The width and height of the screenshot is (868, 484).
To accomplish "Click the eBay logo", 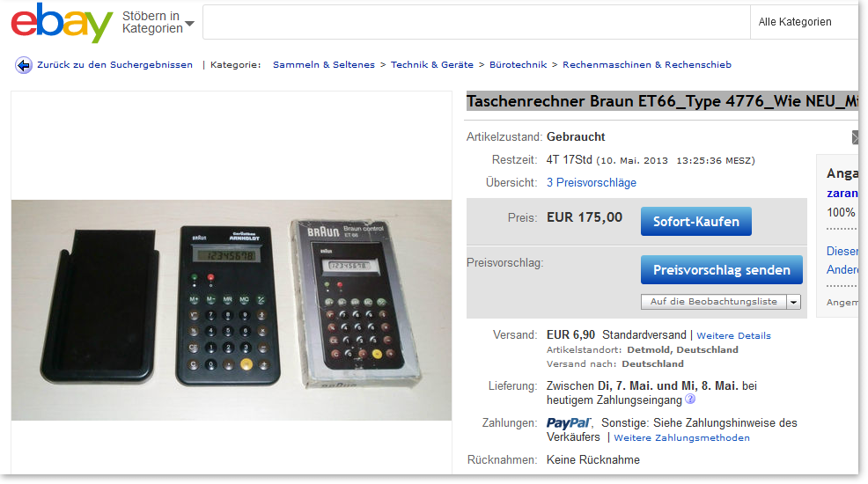I will click(x=62, y=23).
